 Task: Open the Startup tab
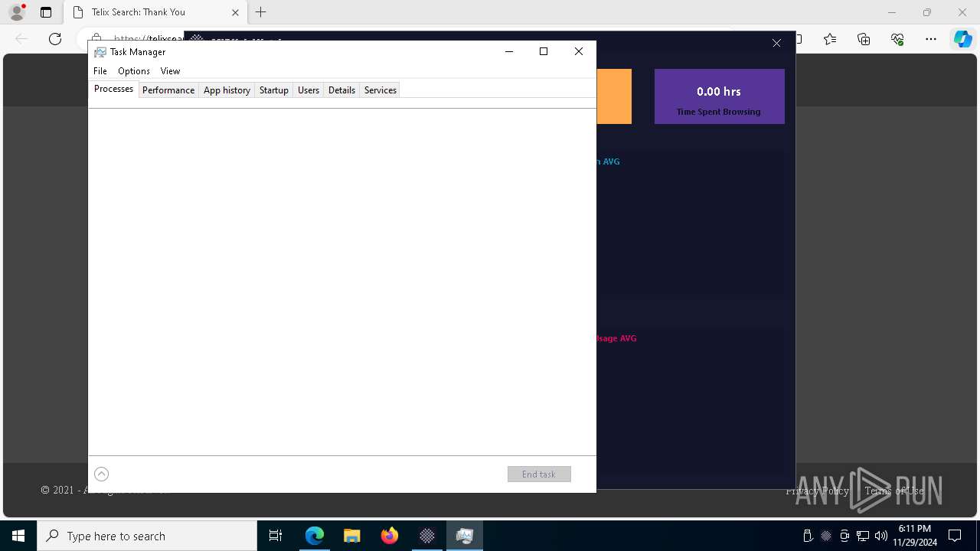click(x=273, y=90)
